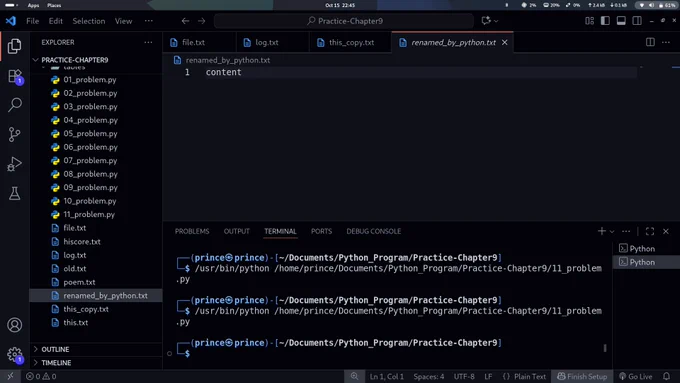Close the renamed_by_python.txt tab
Viewport: 680px width, 383px height.
coord(504,43)
